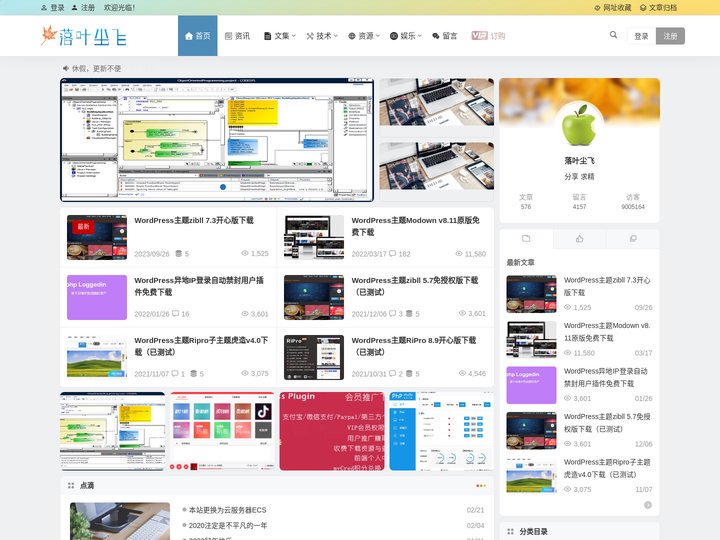Open the colorful app icons card with TikTok
The height and width of the screenshot is (540, 720).
click(x=222, y=431)
